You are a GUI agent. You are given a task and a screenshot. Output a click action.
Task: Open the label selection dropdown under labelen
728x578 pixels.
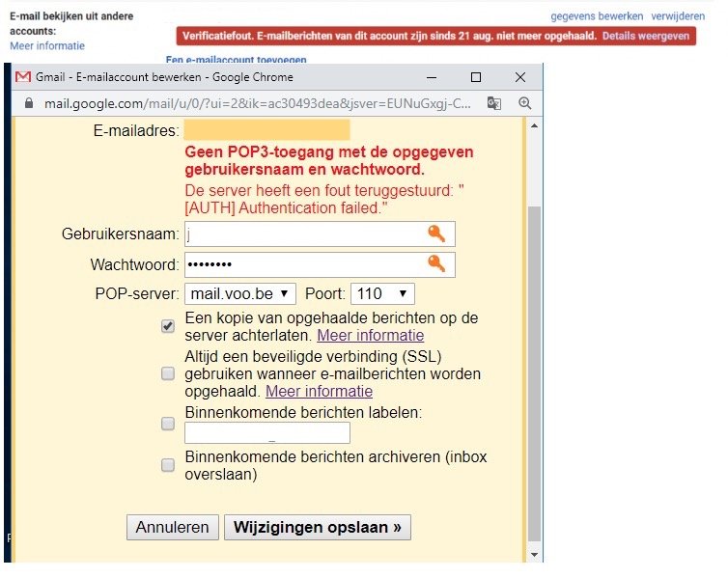(267, 433)
